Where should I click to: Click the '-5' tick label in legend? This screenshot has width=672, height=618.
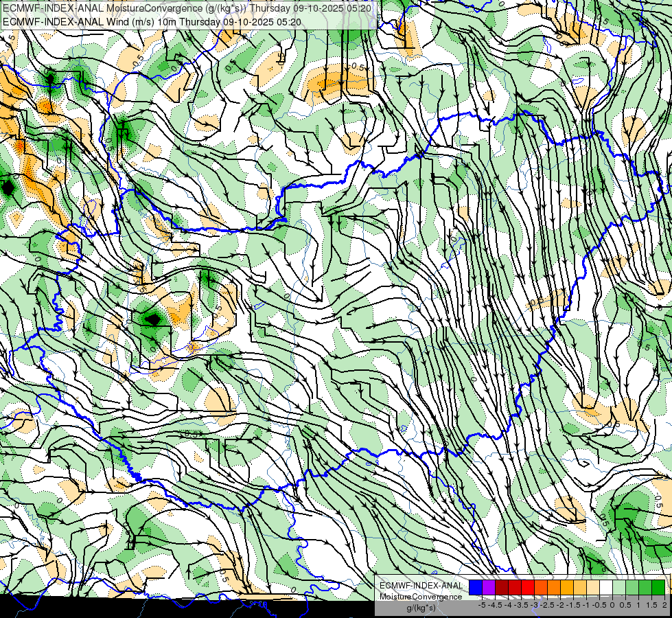coord(482,605)
